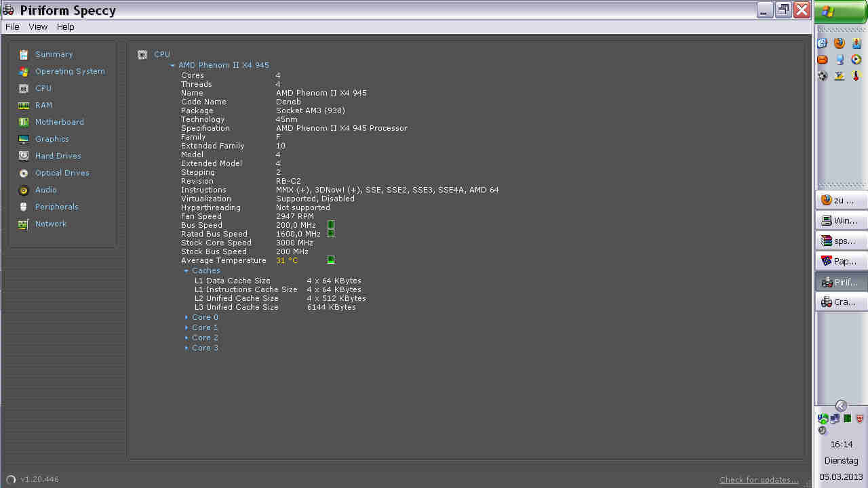This screenshot has width=868, height=488.
Task: Click the Peripherals mouse icon in sidebar
Action: click(x=24, y=207)
